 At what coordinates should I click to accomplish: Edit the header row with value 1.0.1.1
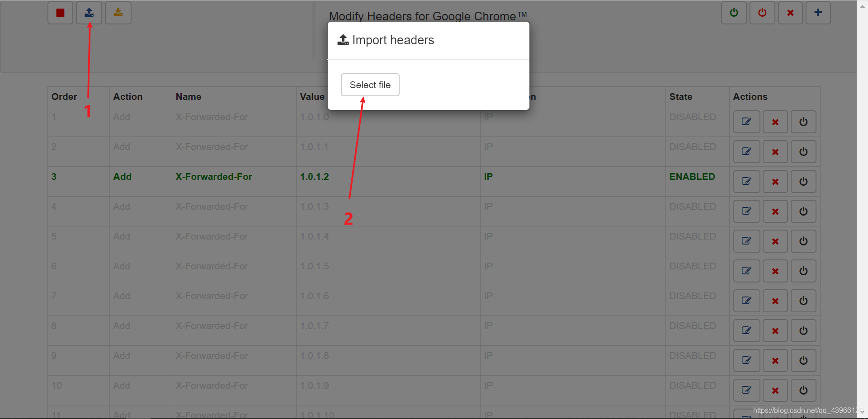tap(746, 152)
